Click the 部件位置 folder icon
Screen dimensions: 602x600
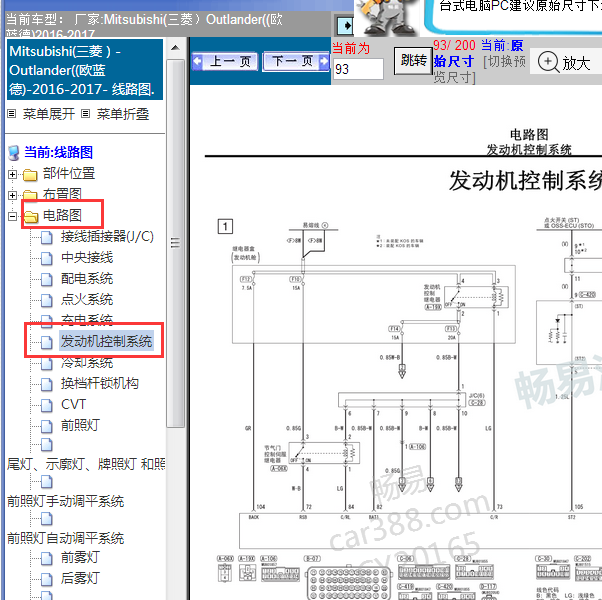click(30, 175)
